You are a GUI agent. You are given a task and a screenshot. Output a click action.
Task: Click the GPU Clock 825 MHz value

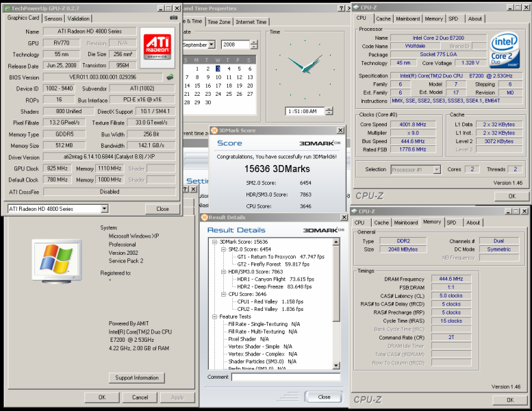pyautogui.click(x=57, y=169)
